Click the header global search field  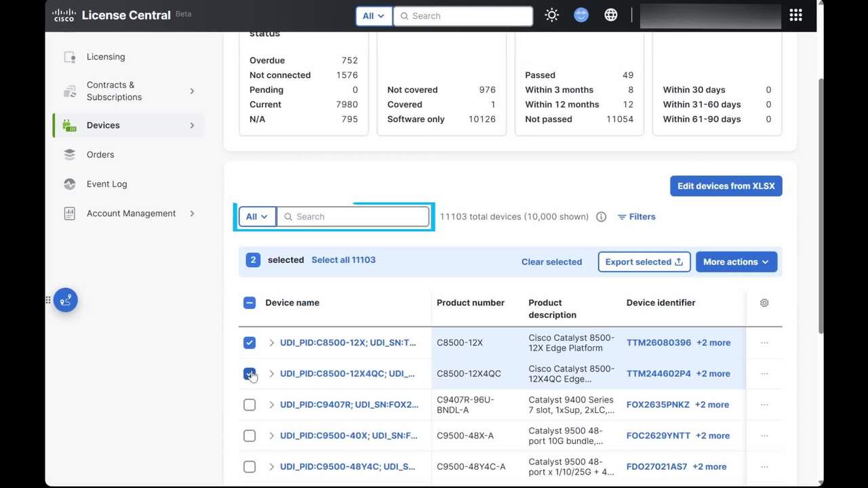point(463,16)
